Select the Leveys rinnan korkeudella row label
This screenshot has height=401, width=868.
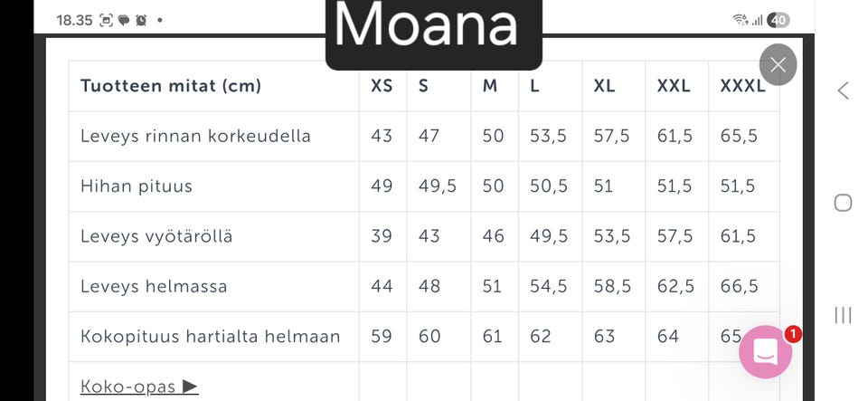tap(195, 137)
